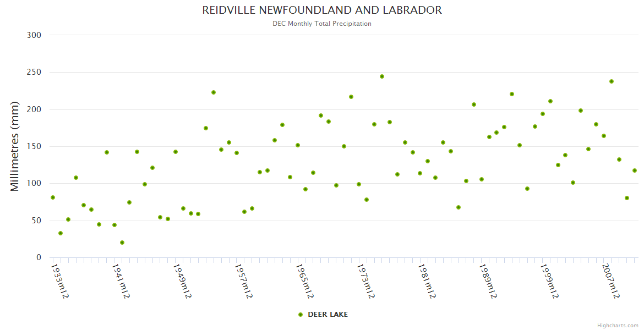The width and height of the screenshot is (644, 330).
Task: Click the 2007m12 x-axis label
Action: click(610, 281)
